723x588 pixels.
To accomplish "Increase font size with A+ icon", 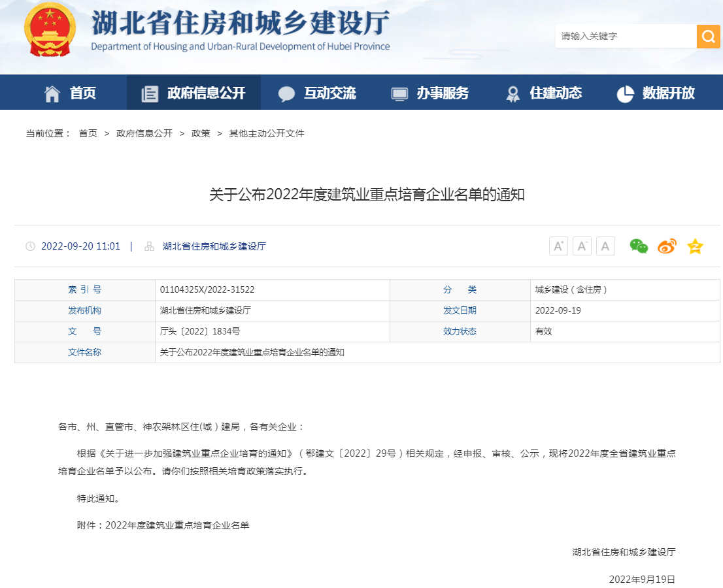I will click(558, 246).
